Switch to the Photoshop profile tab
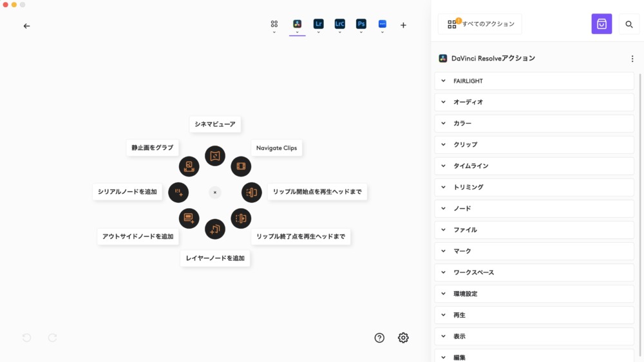 pos(361,24)
